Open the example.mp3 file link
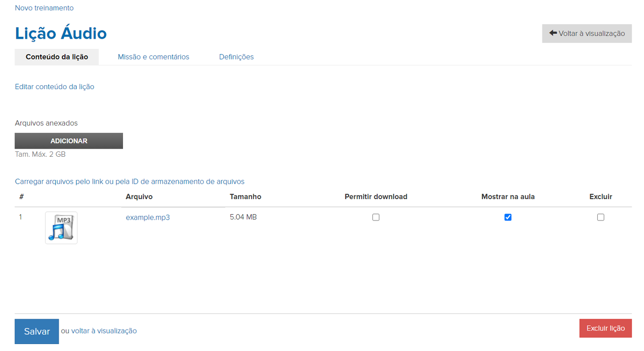This screenshot has height=351, width=644. 148,217
